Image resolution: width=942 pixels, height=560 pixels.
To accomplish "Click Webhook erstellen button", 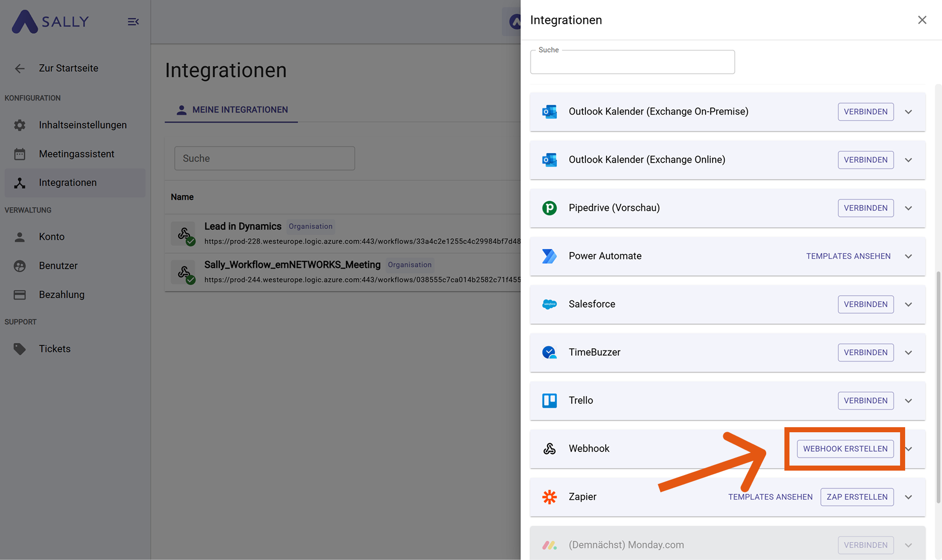I will [846, 449].
